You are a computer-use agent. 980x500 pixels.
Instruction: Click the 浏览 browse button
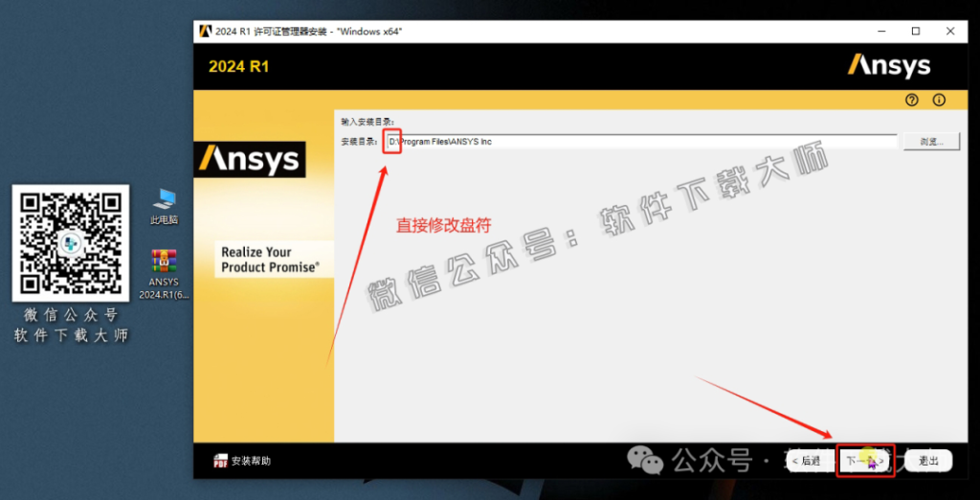coord(931,142)
